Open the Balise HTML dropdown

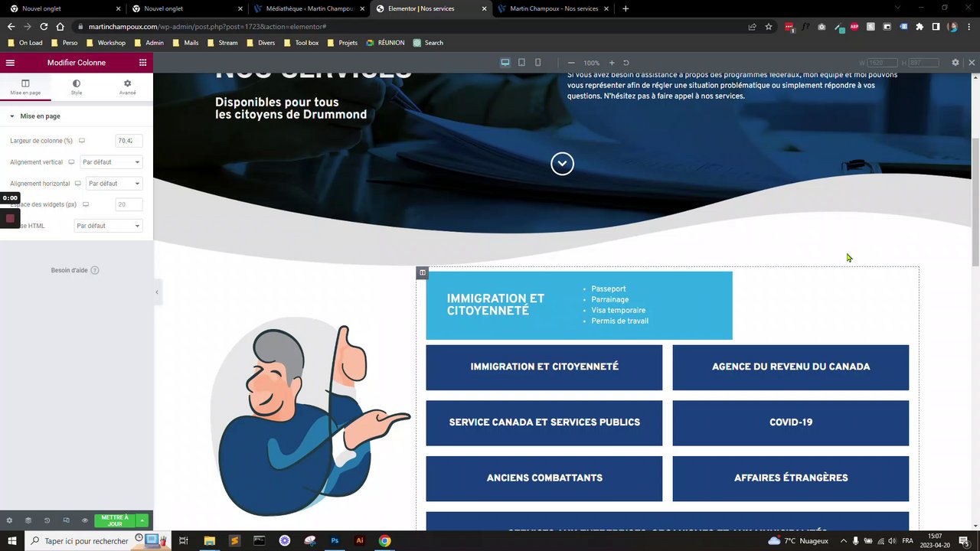pos(108,226)
